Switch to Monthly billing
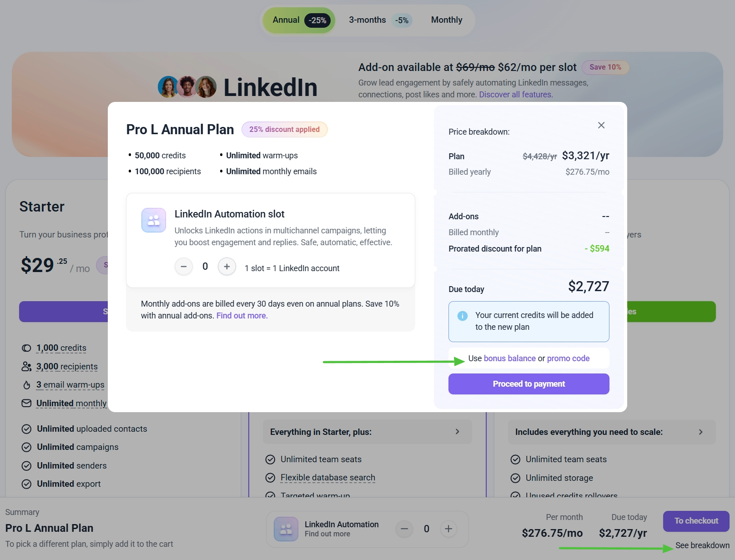 pyautogui.click(x=447, y=20)
